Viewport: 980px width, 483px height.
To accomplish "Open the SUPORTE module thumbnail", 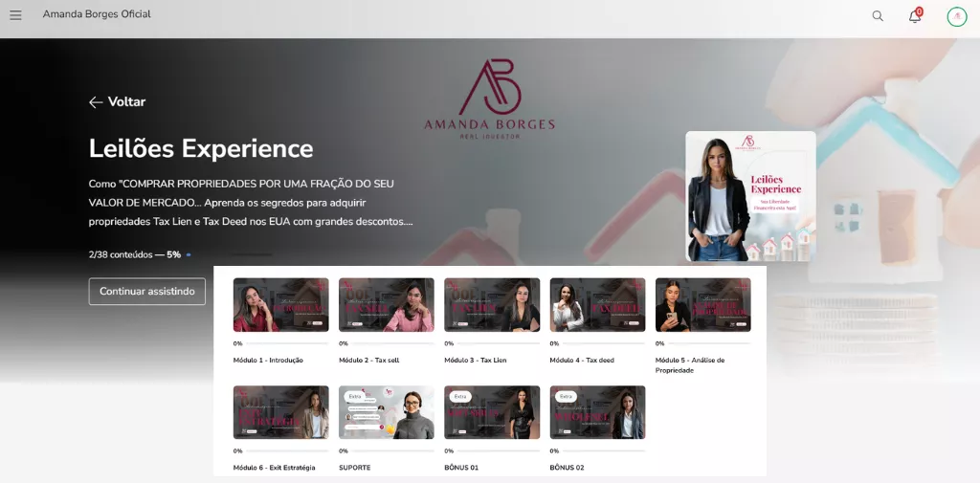I will [387, 412].
